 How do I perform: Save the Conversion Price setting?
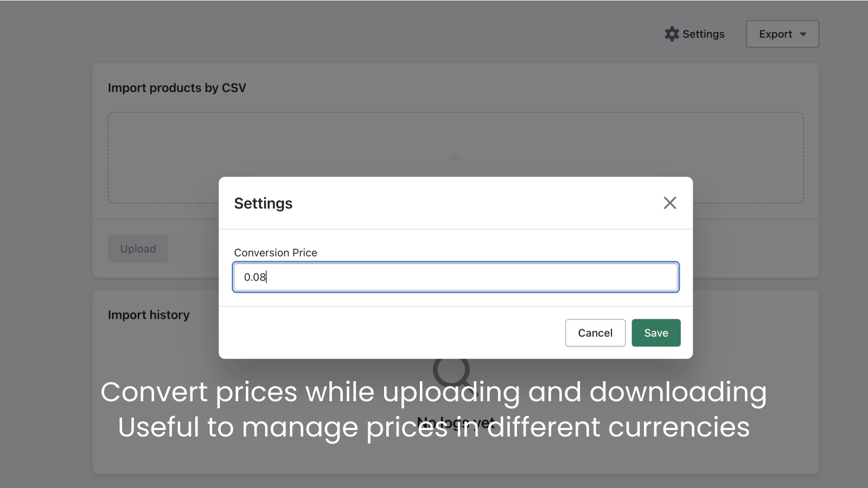click(656, 332)
